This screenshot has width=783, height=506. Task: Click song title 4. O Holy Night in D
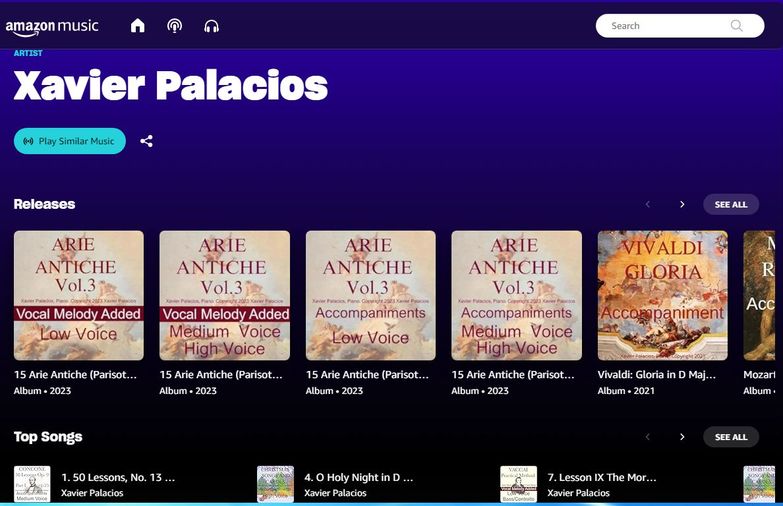[359, 478]
